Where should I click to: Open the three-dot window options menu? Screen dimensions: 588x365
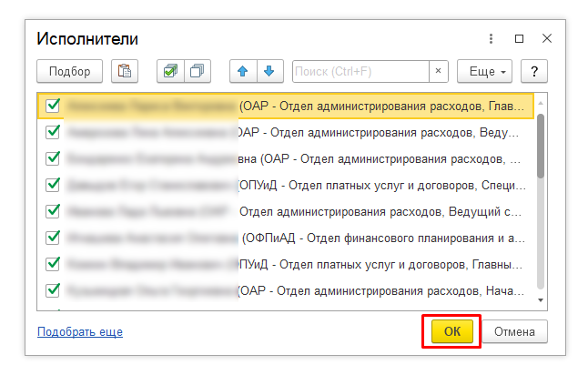click(x=491, y=39)
